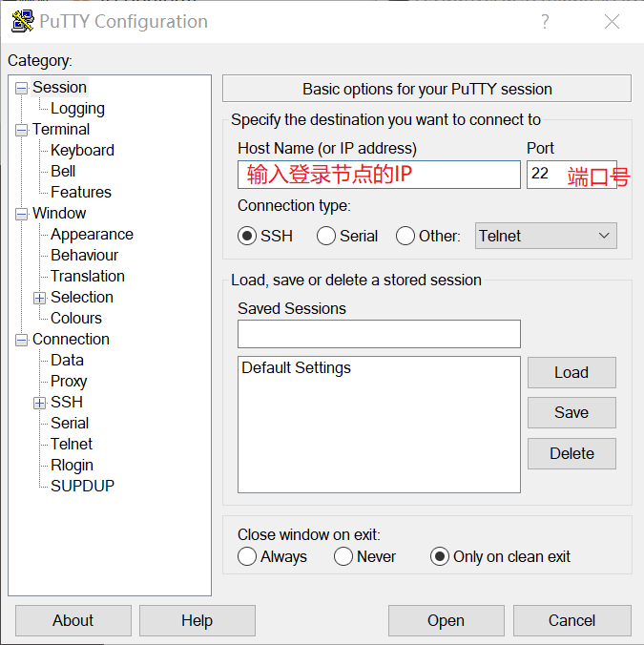Select the SSH connection type
Screen dimensions: 644x645
pyautogui.click(x=248, y=236)
